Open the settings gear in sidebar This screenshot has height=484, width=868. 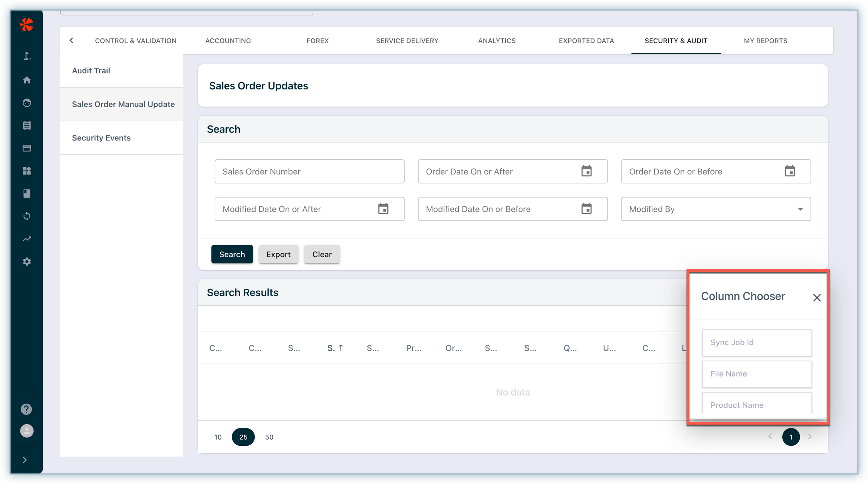27,262
